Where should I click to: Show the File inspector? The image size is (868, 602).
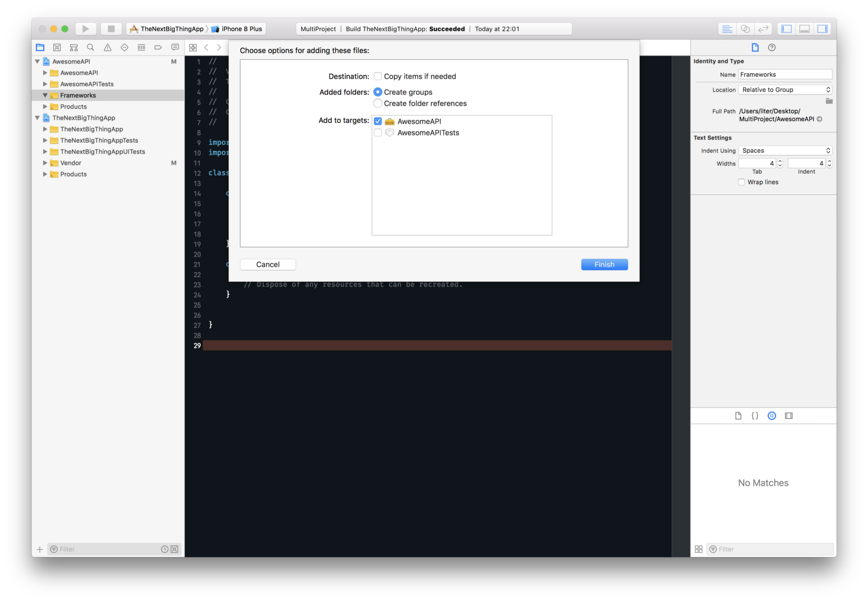[x=755, y=47]
